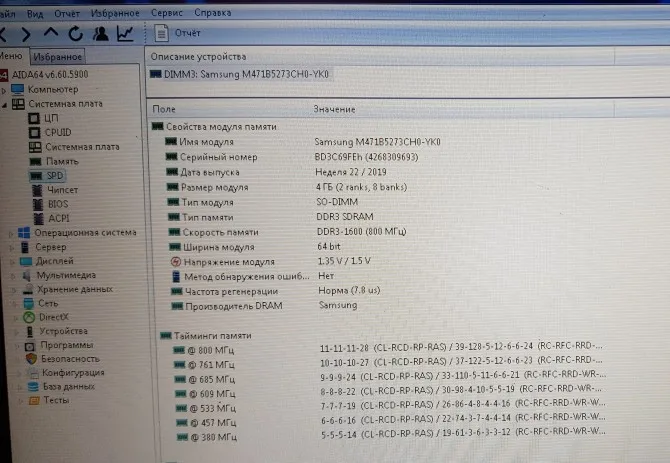Select Мультимедиа tree item
670x463 pixels.
(59, 275)
